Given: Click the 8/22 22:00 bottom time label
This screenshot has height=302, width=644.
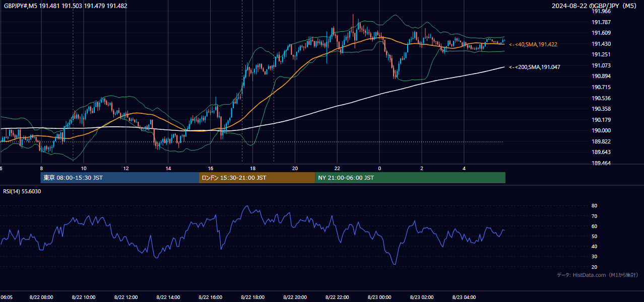Looking at the screenshot, I should pyautogui.click(x=338, y=297).
